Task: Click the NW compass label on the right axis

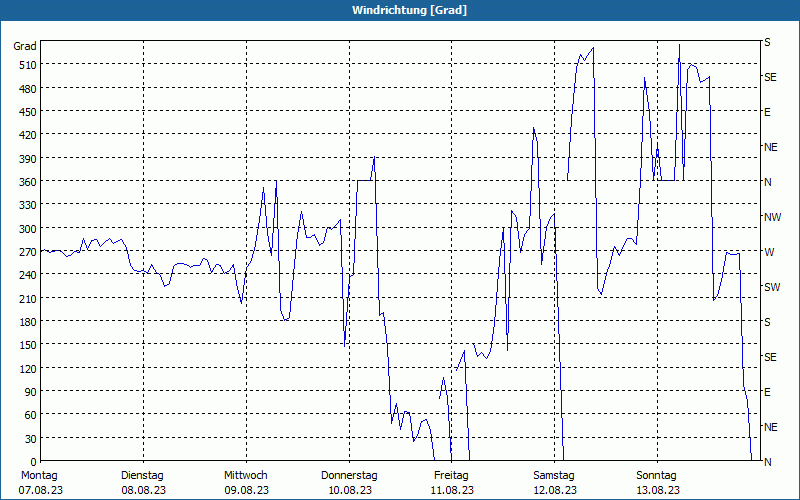Action: 772,217
